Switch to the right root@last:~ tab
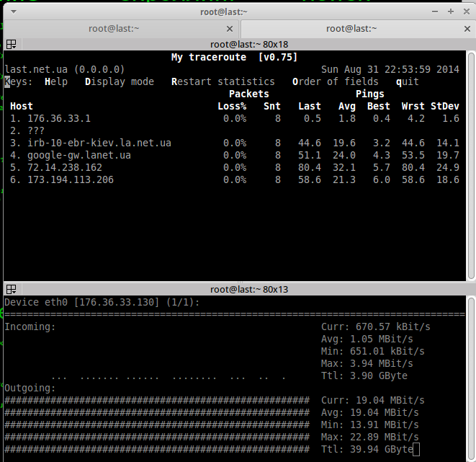Viewport: 476px width, 462px height. pyautogui.click(x=351, y=29)
